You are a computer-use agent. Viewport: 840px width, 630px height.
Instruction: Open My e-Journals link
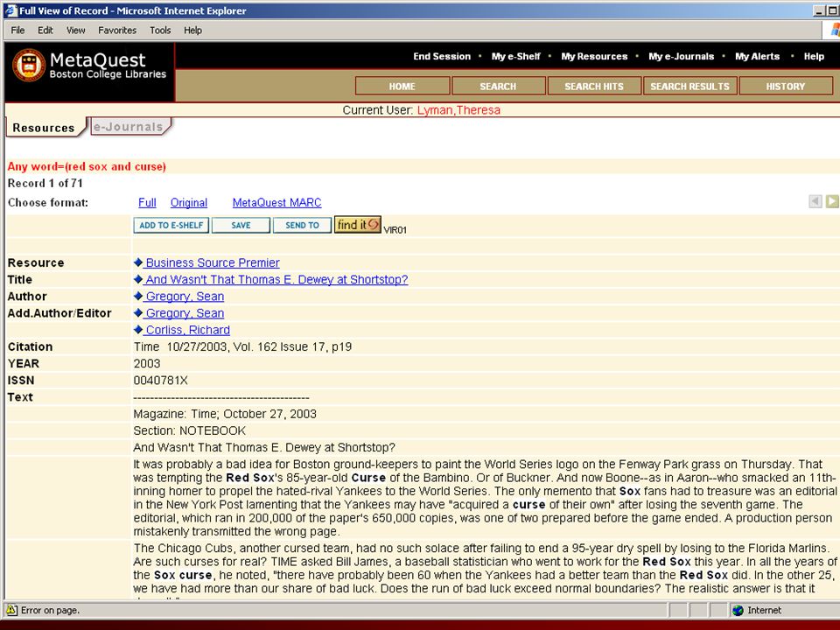click(682, 56)
